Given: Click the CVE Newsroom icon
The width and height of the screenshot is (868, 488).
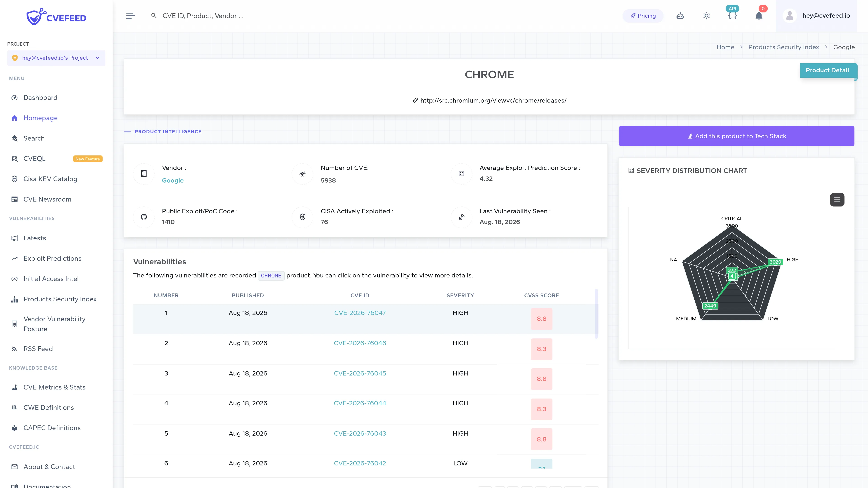Looking at the screenshot, I should 14,199.
